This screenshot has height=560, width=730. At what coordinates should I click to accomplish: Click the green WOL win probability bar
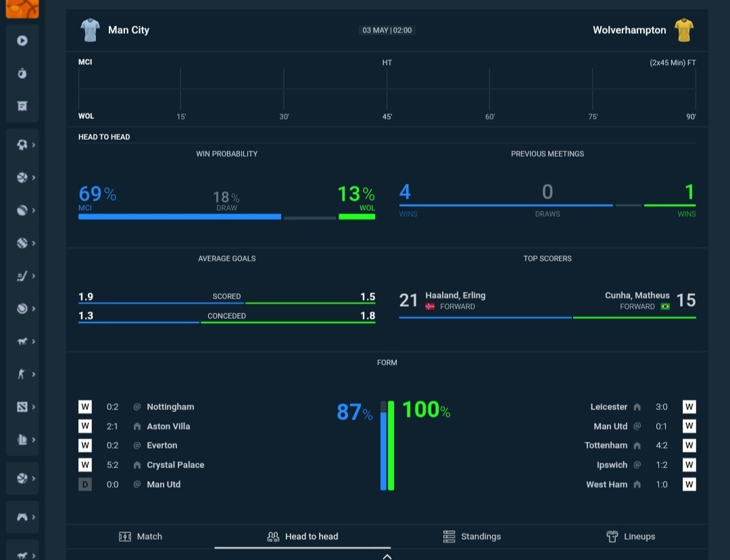click(357, 217)
